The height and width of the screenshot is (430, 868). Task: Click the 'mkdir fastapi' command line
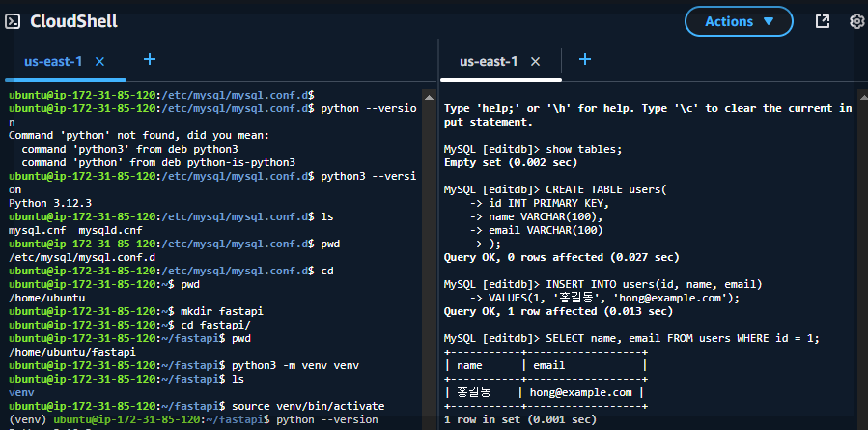(136, 311)
